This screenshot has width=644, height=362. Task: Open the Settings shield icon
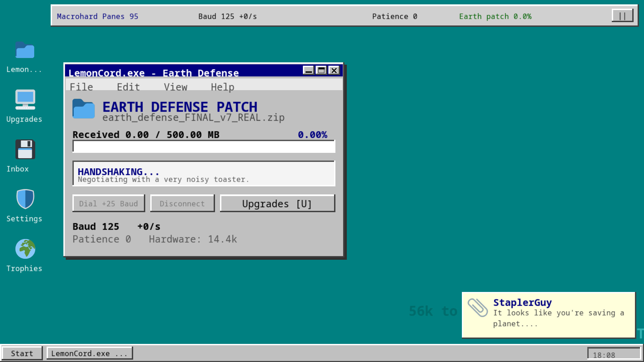click(x=25, y=199)
